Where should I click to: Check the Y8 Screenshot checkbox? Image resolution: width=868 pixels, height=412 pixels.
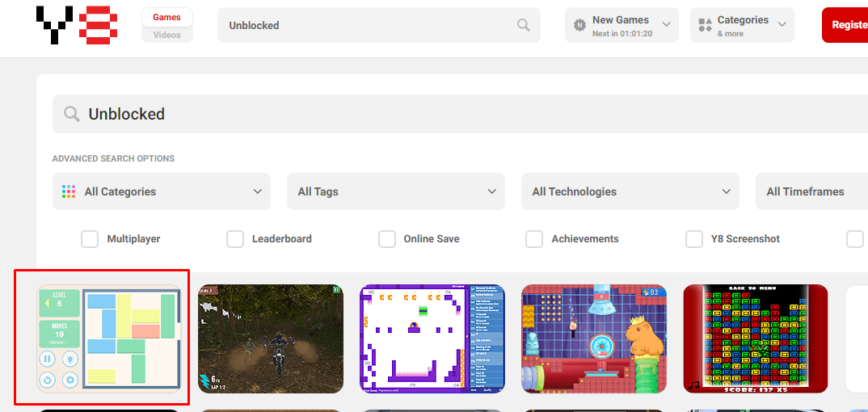pos(694,239)
